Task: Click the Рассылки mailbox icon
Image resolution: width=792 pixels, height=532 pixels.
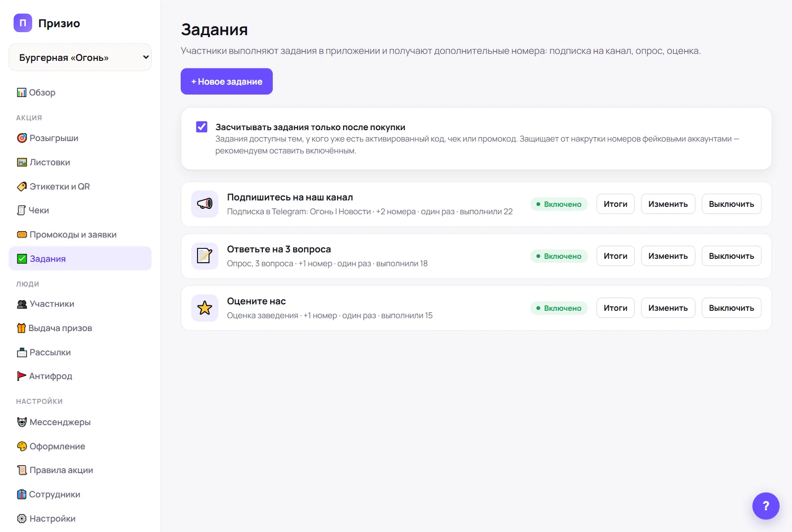Action: 22,352
